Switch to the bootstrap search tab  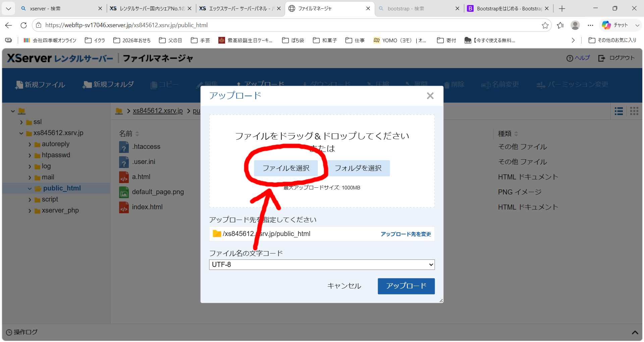(418, 8)
